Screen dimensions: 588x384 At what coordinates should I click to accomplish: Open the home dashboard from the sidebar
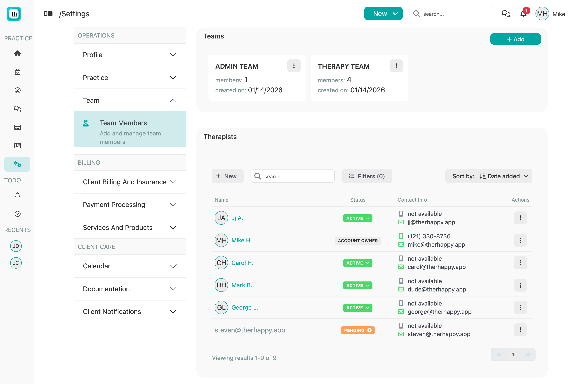(x=17, y=53)
